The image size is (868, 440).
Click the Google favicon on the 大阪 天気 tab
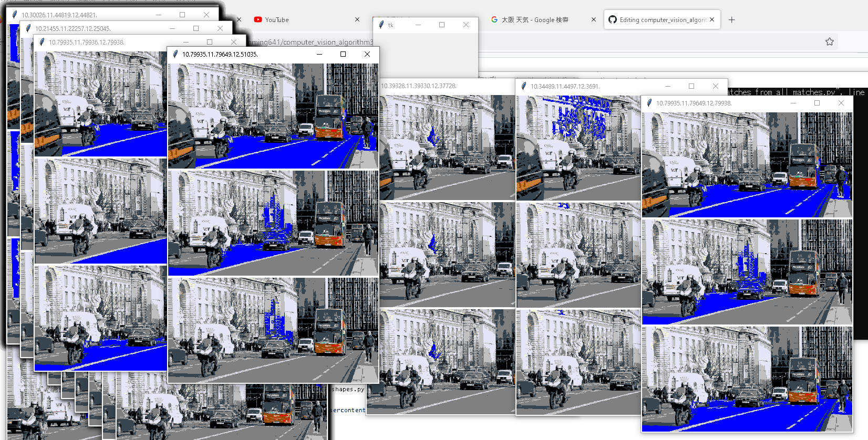(494, 19)
